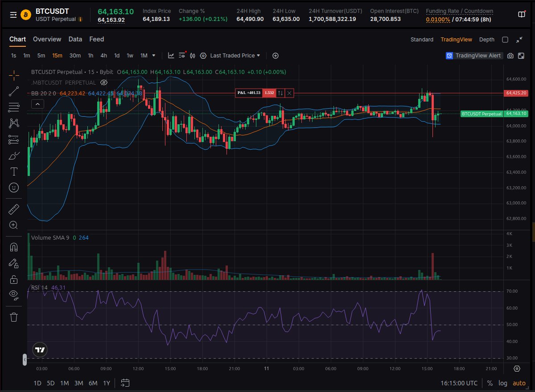Click the left edge panel collapse handle
This screenshot has width=535, height=392.
pos(25,359)
